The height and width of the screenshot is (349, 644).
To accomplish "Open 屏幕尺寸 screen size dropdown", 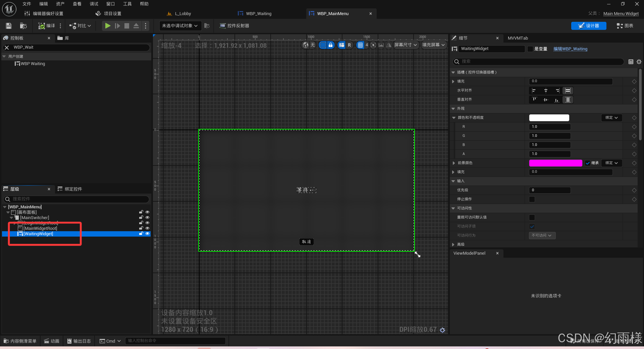I will tap(406, 45).
